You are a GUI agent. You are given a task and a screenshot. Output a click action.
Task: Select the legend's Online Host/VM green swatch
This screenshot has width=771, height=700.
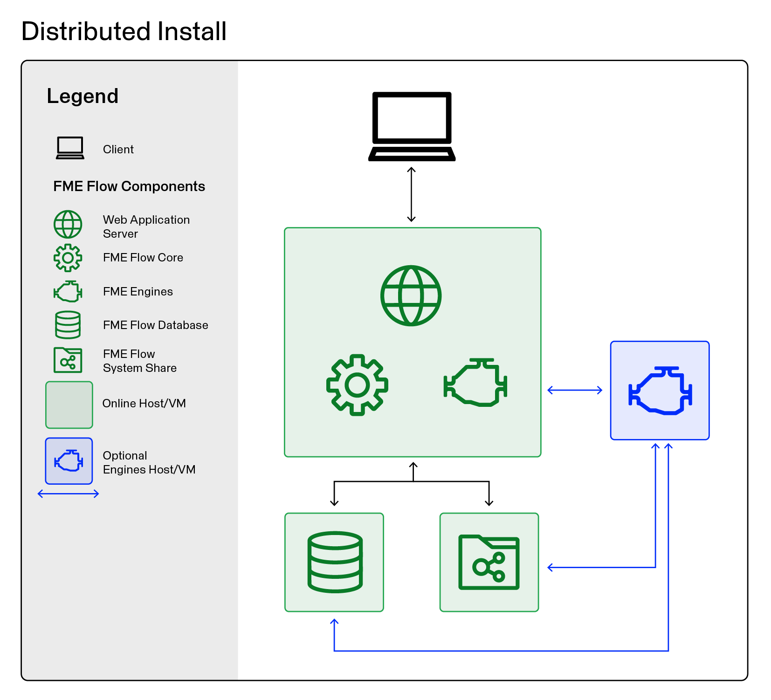[x=69, y=405]
